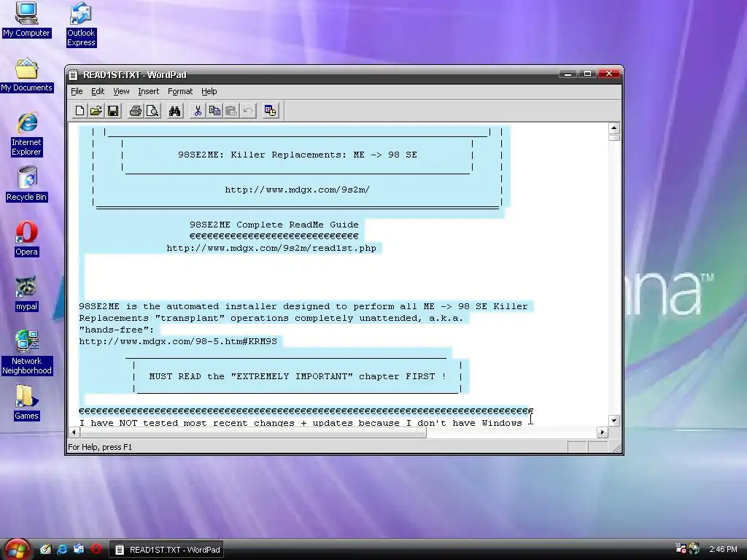Open the Edit menu
747x560 pixels.
tap(98, 91)
